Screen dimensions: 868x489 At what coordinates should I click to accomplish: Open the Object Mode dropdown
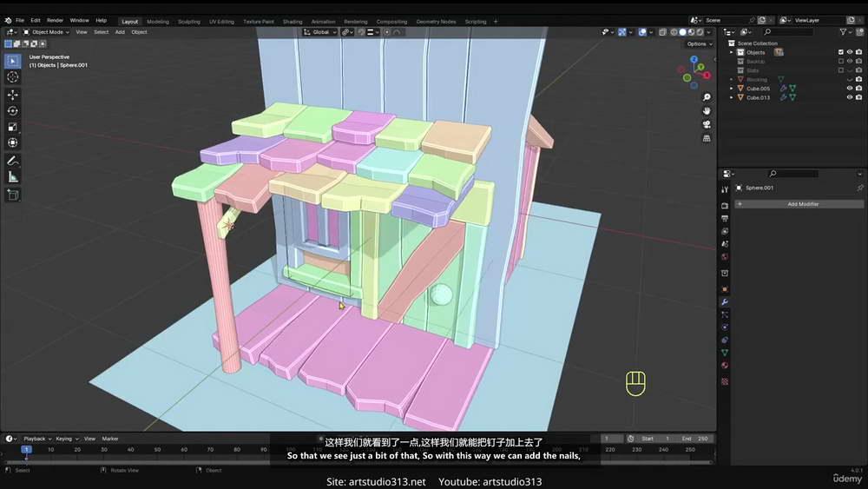pyautogui.click(x=46, y=32)
